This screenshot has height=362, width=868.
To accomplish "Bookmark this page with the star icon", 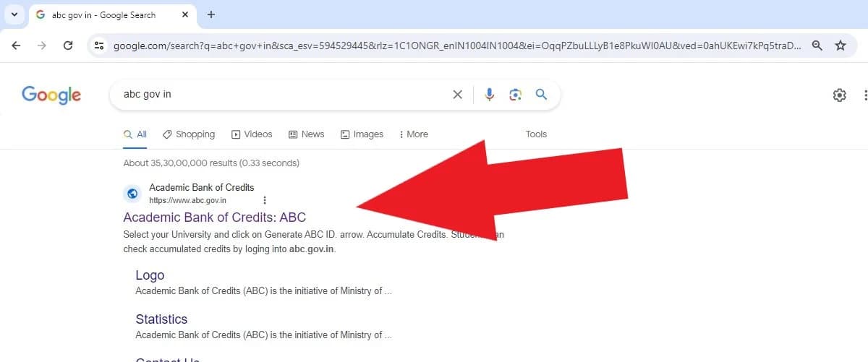I will pyautogui.click(x=841, y=46).
